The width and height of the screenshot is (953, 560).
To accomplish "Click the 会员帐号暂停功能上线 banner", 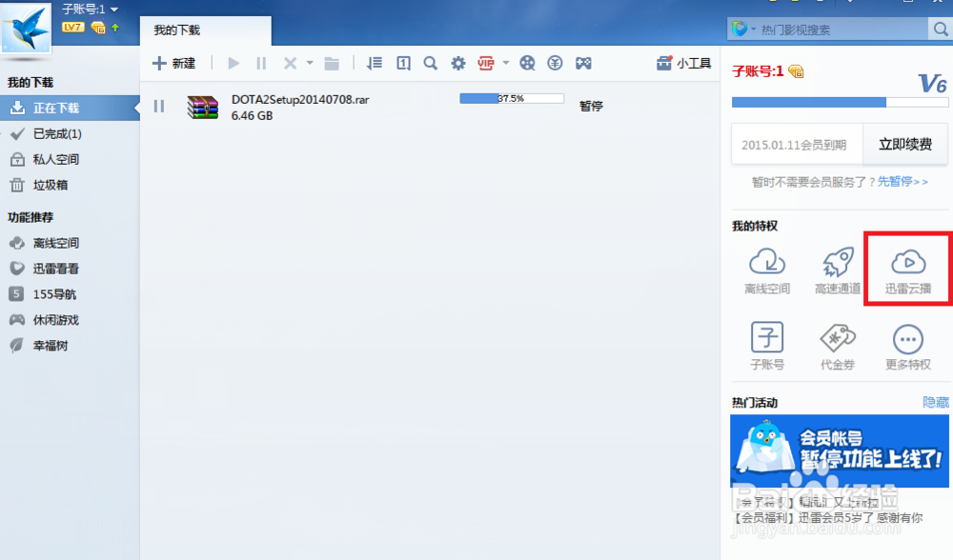I will point(840,450).
